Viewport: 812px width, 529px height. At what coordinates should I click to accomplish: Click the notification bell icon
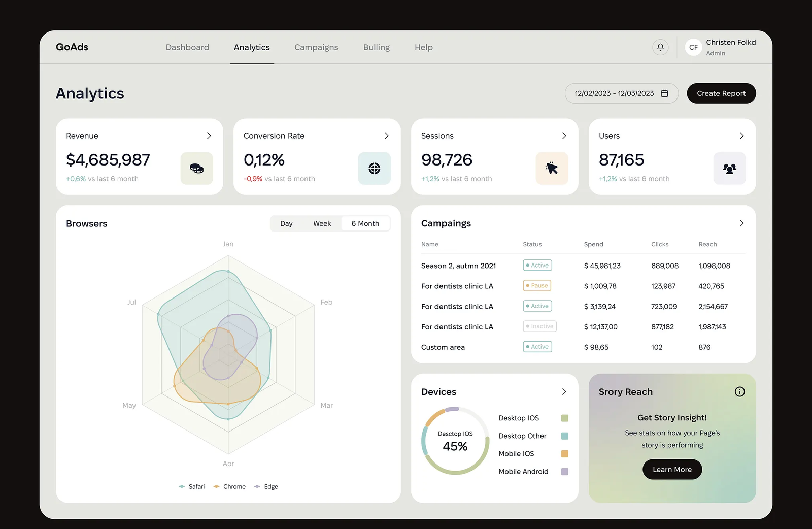point(660,47)
